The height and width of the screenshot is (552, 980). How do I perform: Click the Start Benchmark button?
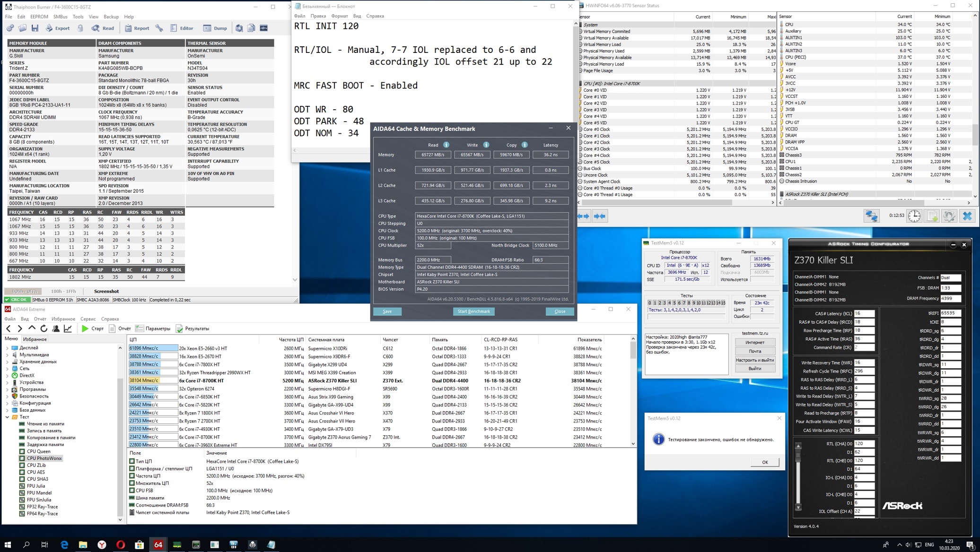point(473,311)
